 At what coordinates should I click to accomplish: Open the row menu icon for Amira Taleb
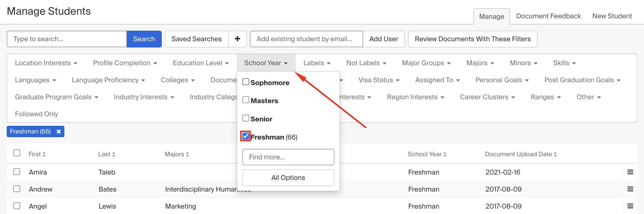[630, 172]
